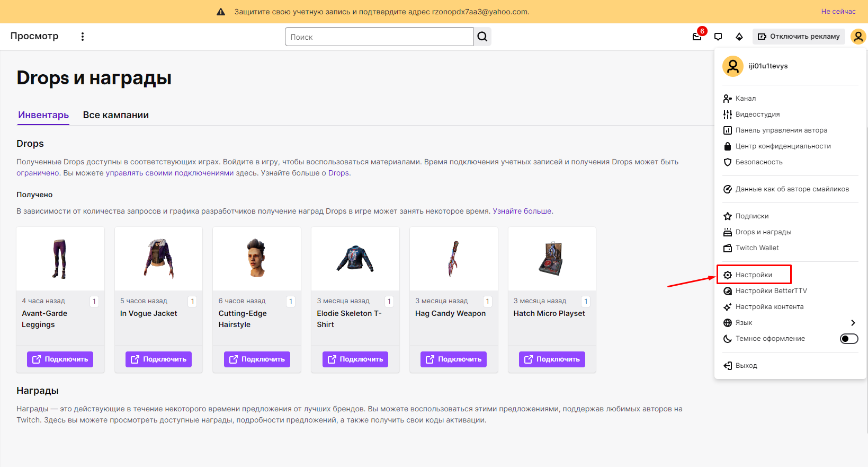This screenshot has height=467, width=868.
Task: Open the three-dot more menu
Action: [x=83, y=37]
